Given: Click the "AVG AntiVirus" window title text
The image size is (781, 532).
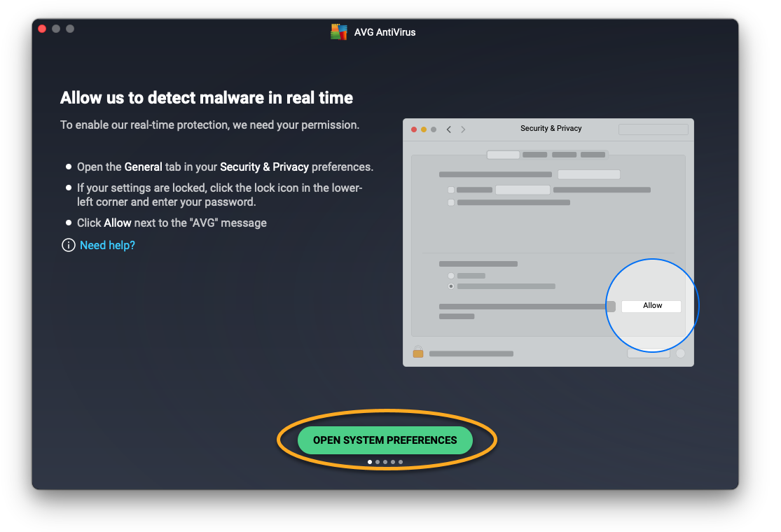Looking at the screenshot, I should click(385, 32).
